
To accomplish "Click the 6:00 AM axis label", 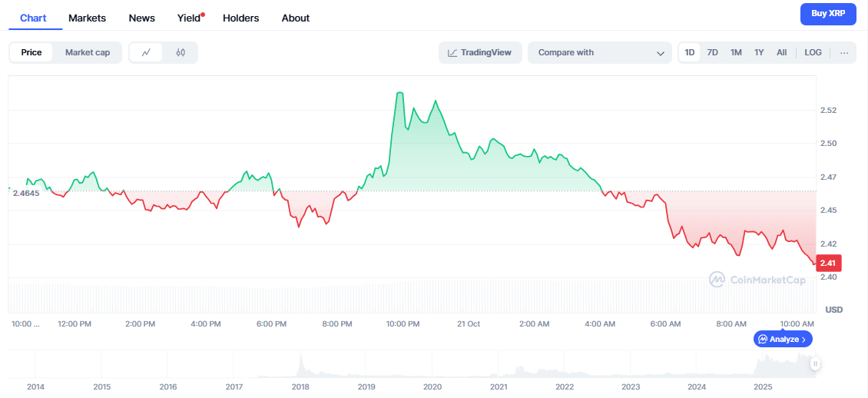I will [x=665, y=323].
